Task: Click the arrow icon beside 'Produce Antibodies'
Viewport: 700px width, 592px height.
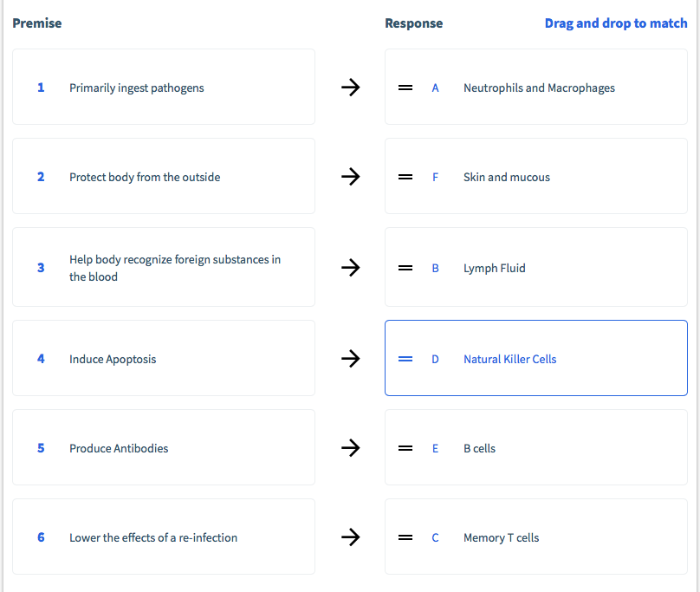Action: (x=350, y=447)
